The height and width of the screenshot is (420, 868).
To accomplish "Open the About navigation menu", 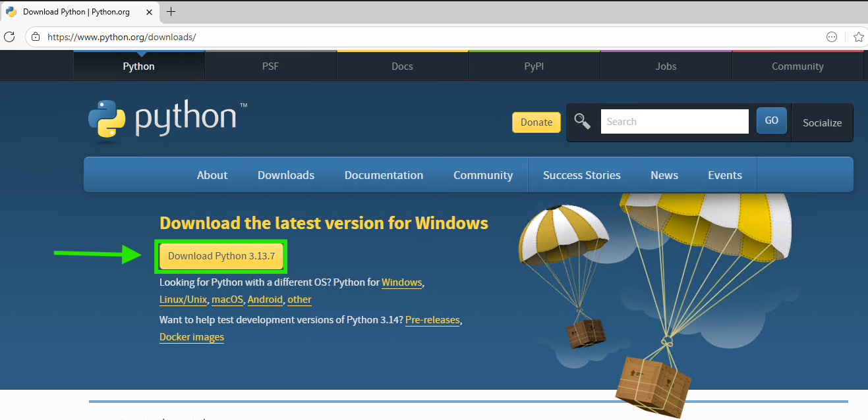I will [x=212, y=175].
